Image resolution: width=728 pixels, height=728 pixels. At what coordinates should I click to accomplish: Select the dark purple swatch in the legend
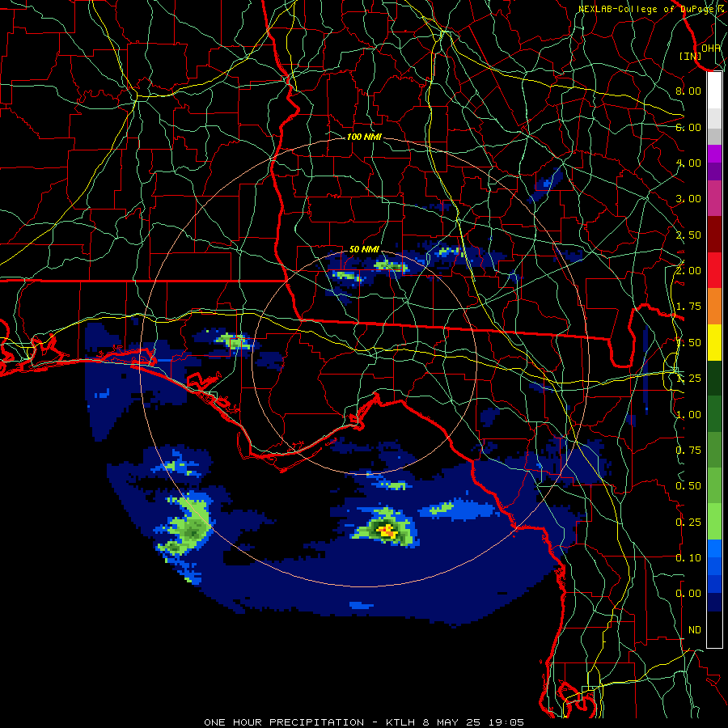(714, 171)
